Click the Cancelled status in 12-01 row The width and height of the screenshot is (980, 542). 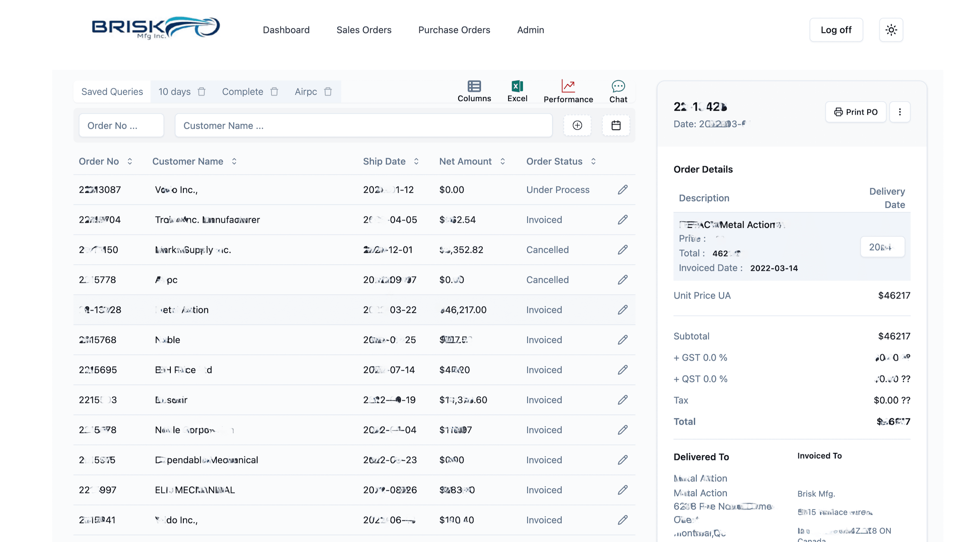coord(547,250)
